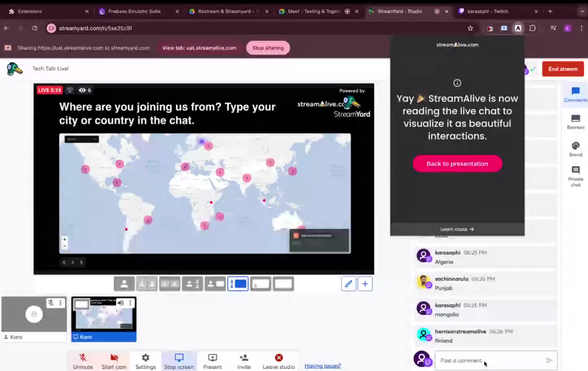End the live stream

tap(563, 69)
